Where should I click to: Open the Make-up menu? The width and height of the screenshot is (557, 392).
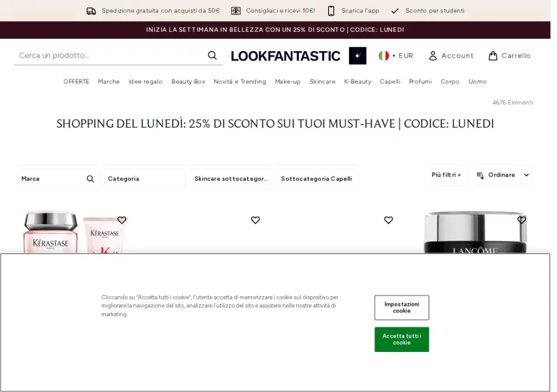pos(288,82)
